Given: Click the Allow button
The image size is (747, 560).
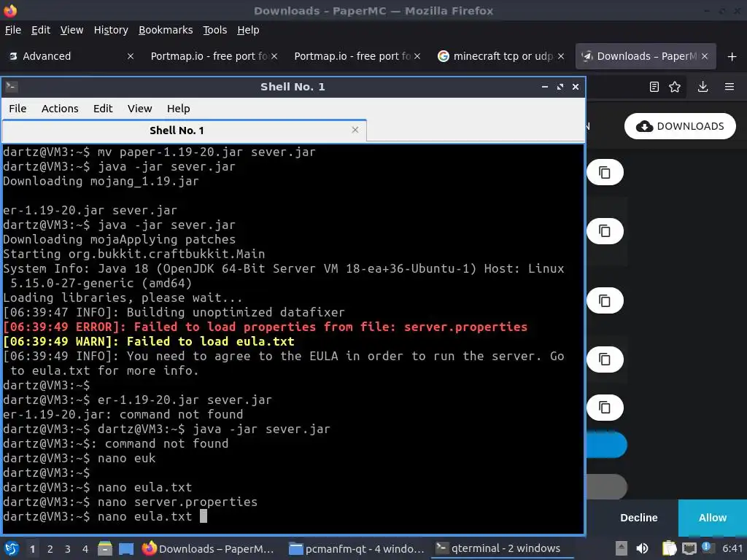Looking at the screenshot, I should (x=712, y=518).
